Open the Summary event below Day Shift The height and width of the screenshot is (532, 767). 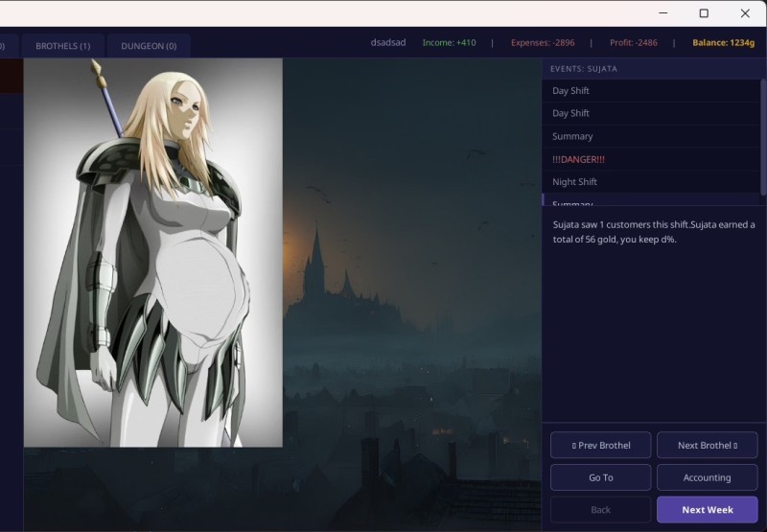click(x=651, y=136)
